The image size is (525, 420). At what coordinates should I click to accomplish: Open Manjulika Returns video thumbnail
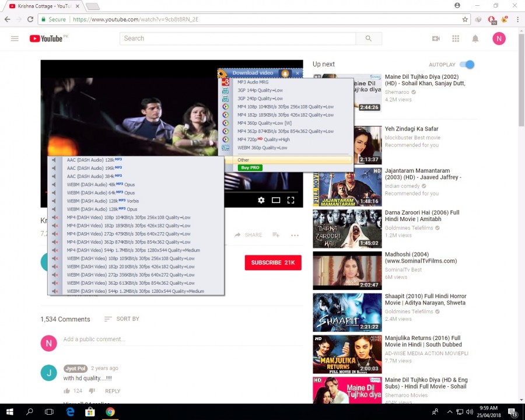pyautogui.click(x=347, y=354)
